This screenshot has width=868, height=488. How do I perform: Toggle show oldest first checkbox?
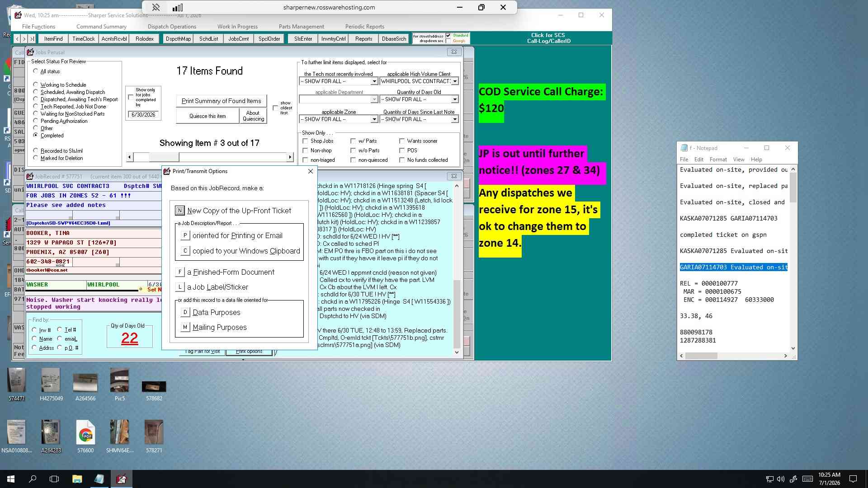pyautogui.click(x=275, y=108)
